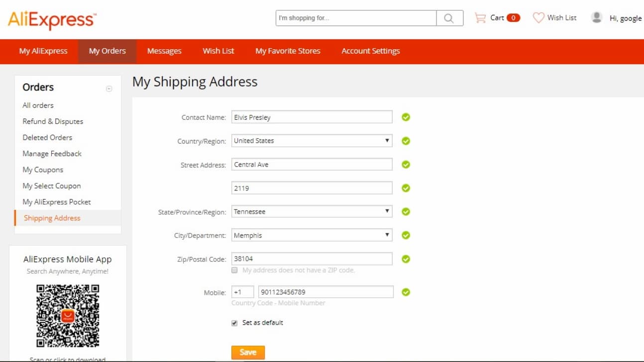Open the My AliExpress tab
Viewport: 644px width, 362px height.
pyautogui.click(x=43, y=51)
